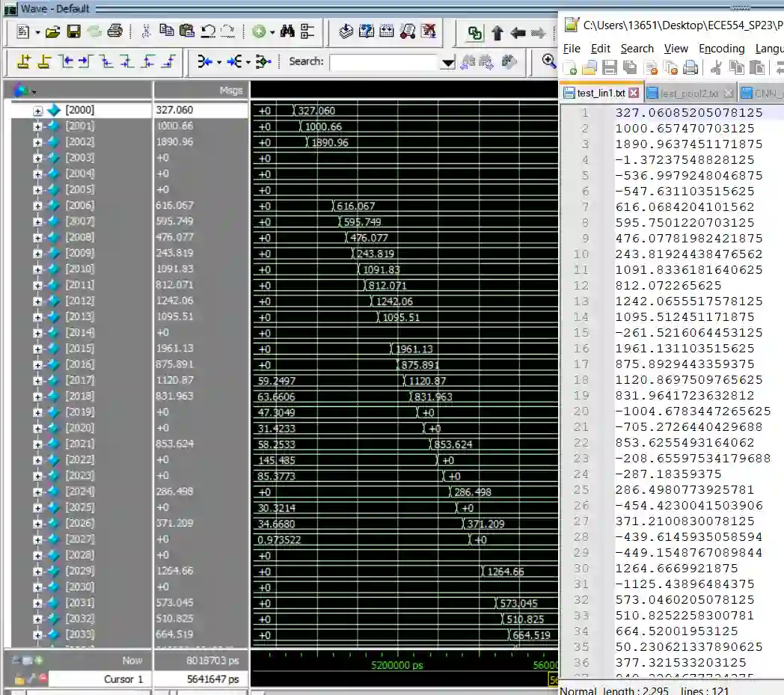The width and height of the screenshot is (784, 695).
Task: Click the magnifier Zoom In icon
Action: click(x=549, y=61)
